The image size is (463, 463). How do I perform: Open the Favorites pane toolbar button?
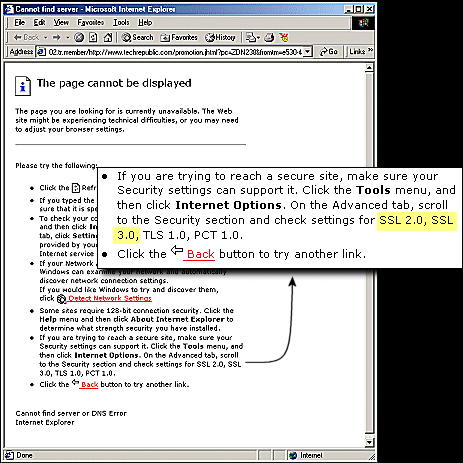click(x=179, y=37)
